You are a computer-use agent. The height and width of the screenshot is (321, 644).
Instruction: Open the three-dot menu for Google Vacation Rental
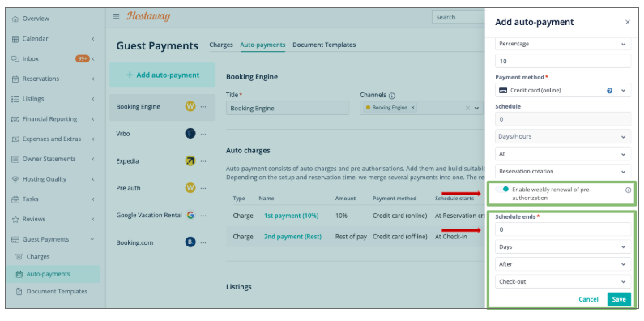click(203, 215)
